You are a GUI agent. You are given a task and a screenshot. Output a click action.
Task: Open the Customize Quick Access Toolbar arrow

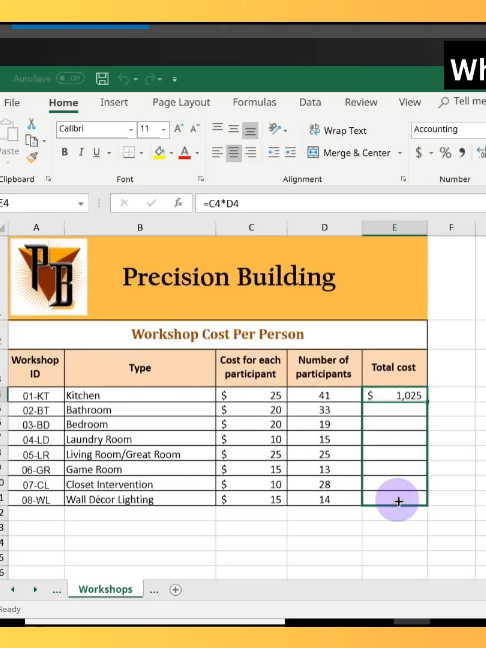click(175, 79)
